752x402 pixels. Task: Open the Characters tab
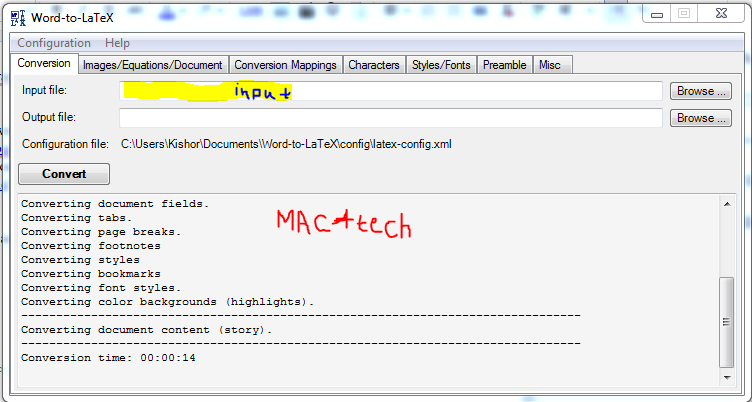374,65
